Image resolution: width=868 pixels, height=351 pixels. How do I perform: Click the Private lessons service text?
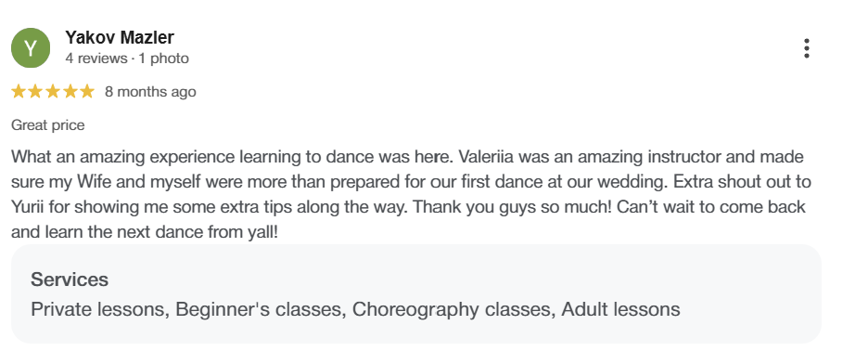click(x=100, y=309)
